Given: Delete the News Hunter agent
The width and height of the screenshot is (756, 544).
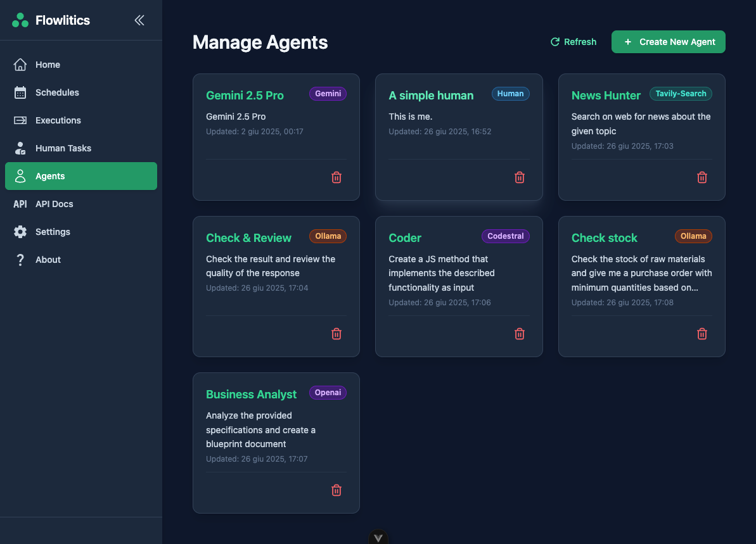Looking at the screenshot, I should (x=702, y=177).
